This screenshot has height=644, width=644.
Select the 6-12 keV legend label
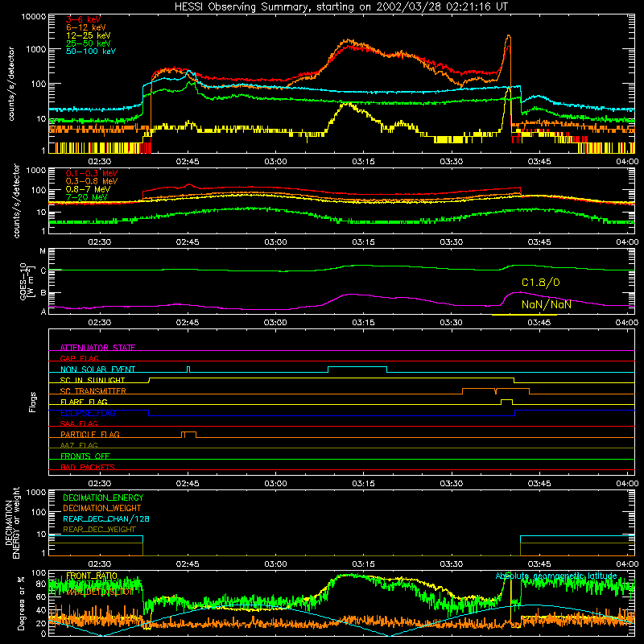pos(85,27)
